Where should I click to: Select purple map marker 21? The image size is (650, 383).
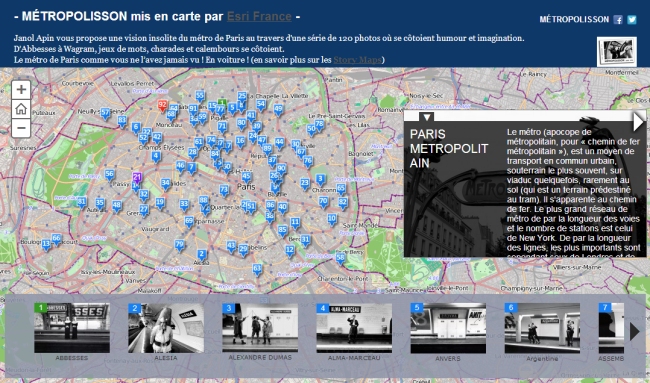pos(137,178)
